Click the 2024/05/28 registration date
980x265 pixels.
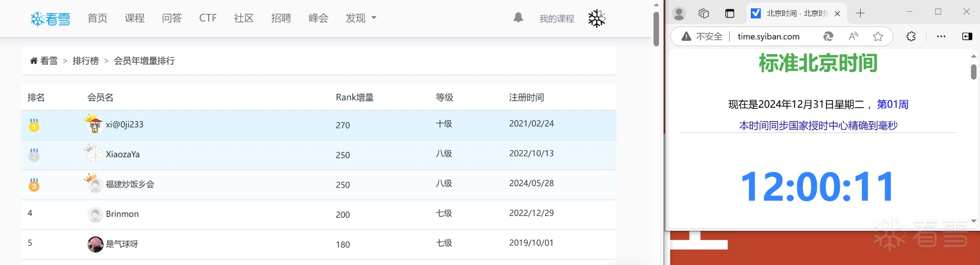click(x=531, y=183)
